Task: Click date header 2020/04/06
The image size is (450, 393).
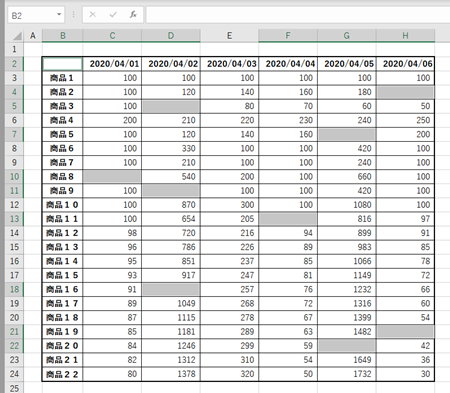Action: pyautogui.click(x=406, y=64)
